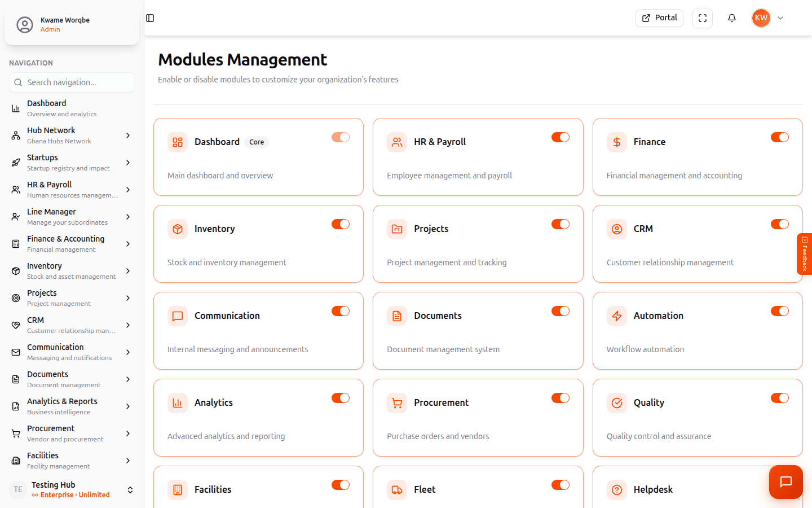The width and height of the screenshot is (812, 508).
Task: Click the Dashboard module card icon
Action: (178, 142)
